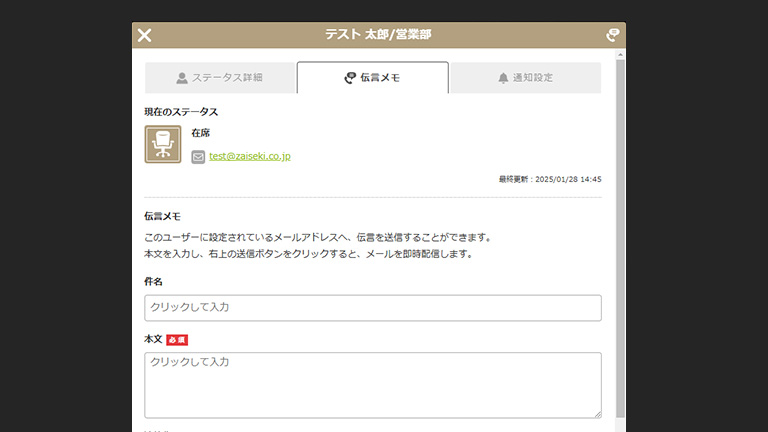Click the person icon on ステータス詳細 tab
The width and height of the screenshot is (768, 432).
point(182,78)
